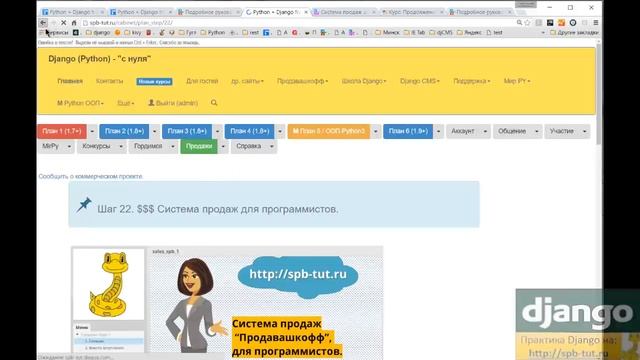The image size is (640, 360).
Task: Expand the др. сайты dropdown menu
Action: click(247, 81)
